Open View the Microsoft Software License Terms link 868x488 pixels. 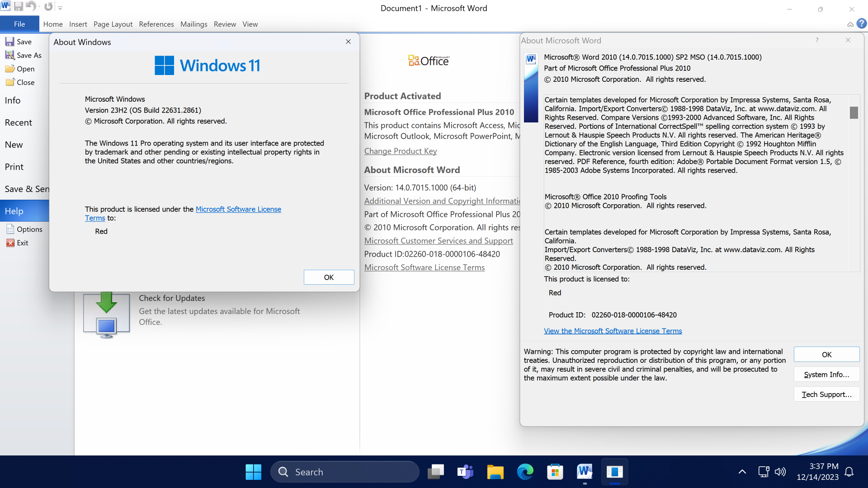[x=613, y=331]
